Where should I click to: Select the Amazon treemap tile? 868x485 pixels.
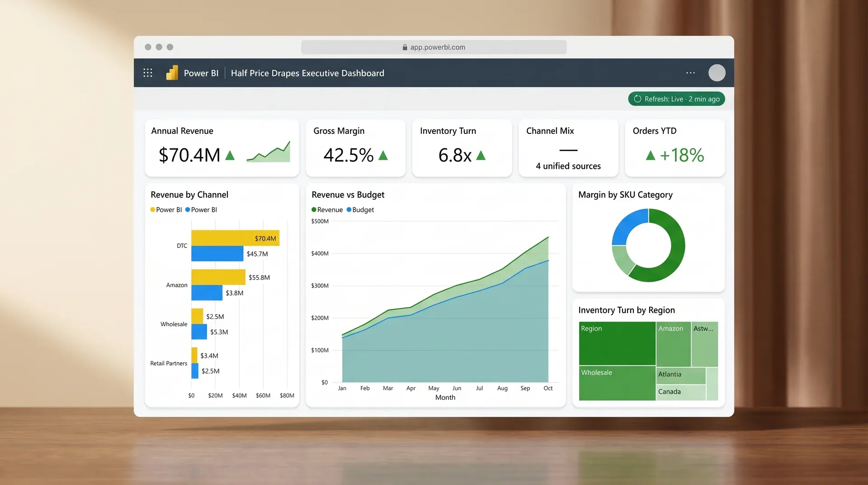point(673,344)
